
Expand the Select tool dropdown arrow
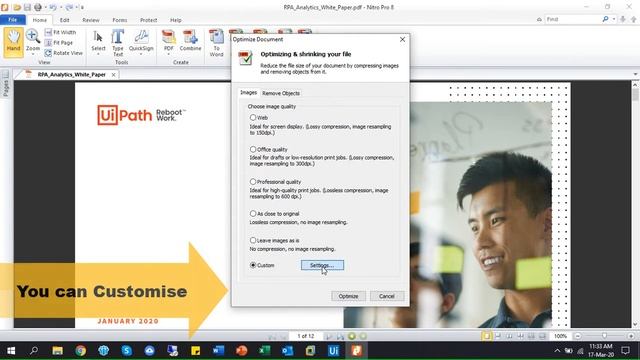(x=98, y=54)
